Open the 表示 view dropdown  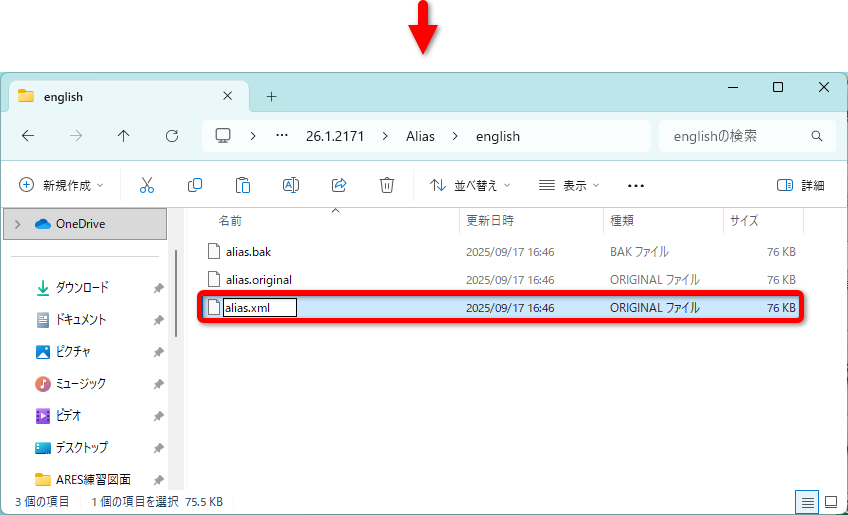569,186
